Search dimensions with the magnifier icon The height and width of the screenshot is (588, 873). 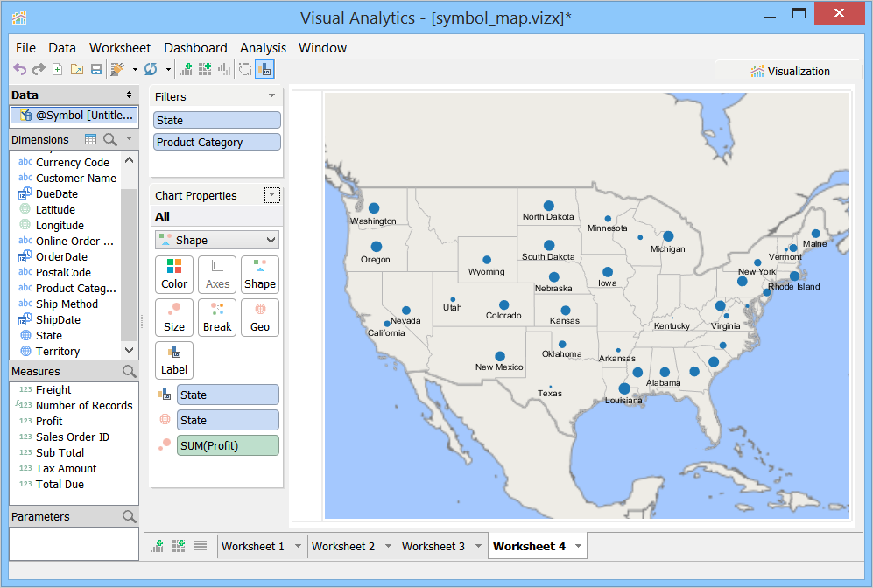click(110, 139)
